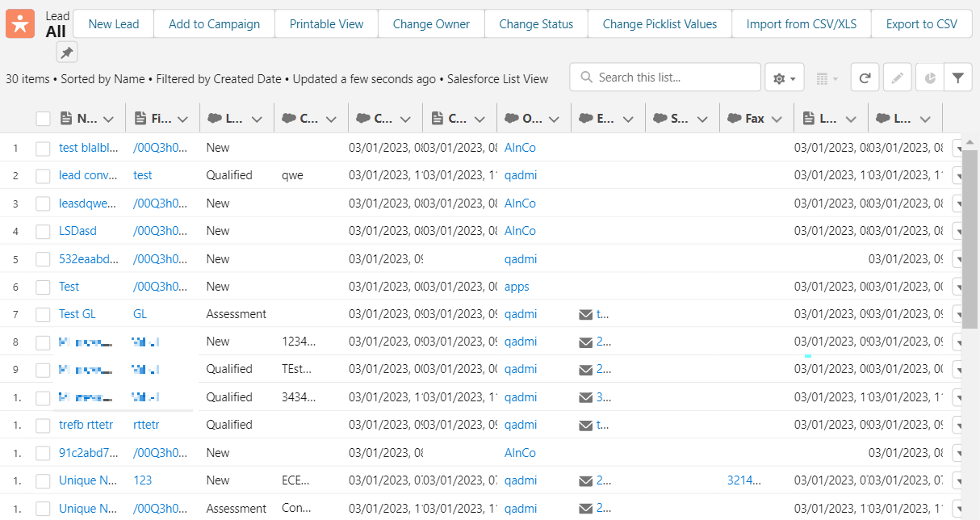This screenshot has height=520, width=980.
Task: Open the AlnCo owner link
Action: pyautogui.click(x=520, y=147)
